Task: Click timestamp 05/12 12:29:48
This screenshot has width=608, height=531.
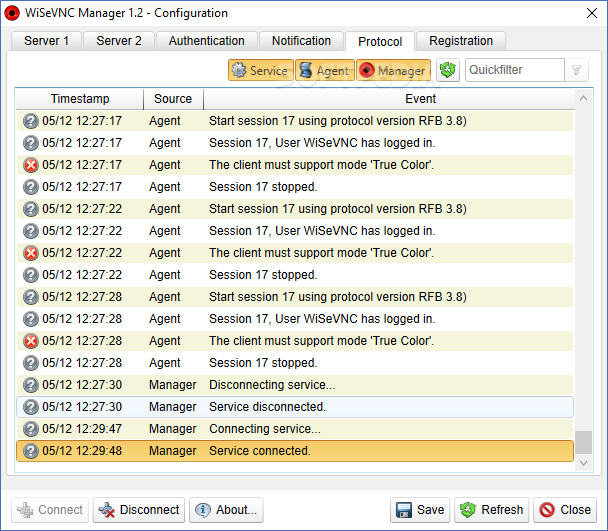Action: tap(82, 451)
